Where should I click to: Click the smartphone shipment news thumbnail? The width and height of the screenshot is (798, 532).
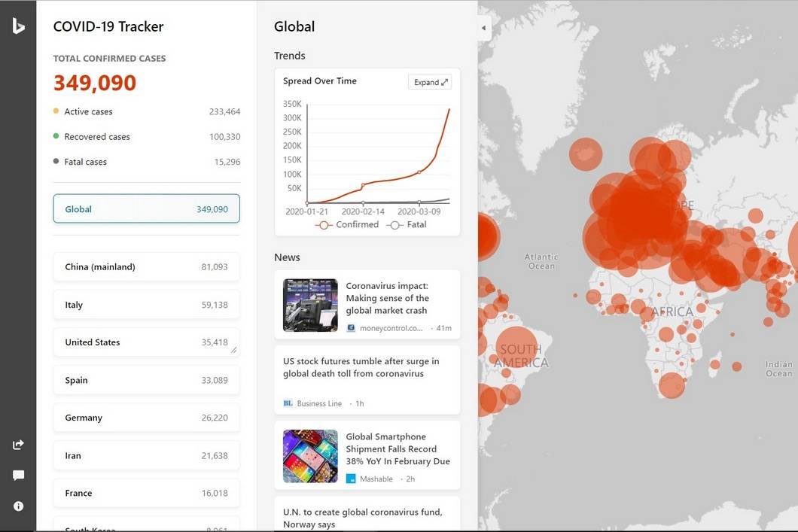coord(310,456)
